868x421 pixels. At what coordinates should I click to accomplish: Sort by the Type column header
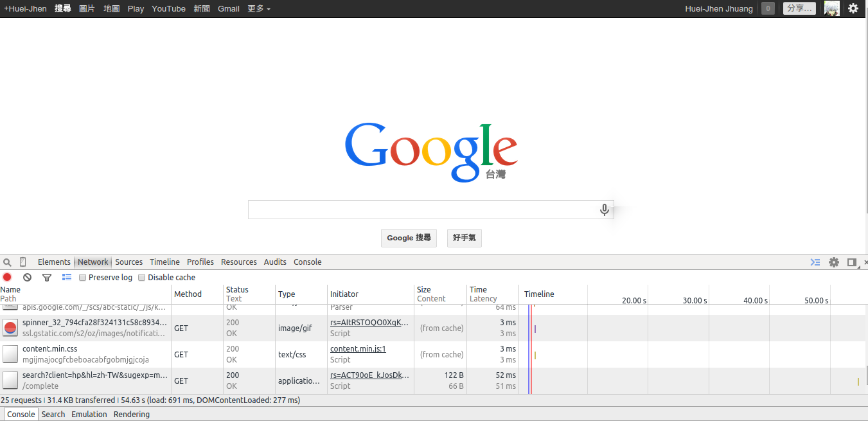click(x=301, y=294)
